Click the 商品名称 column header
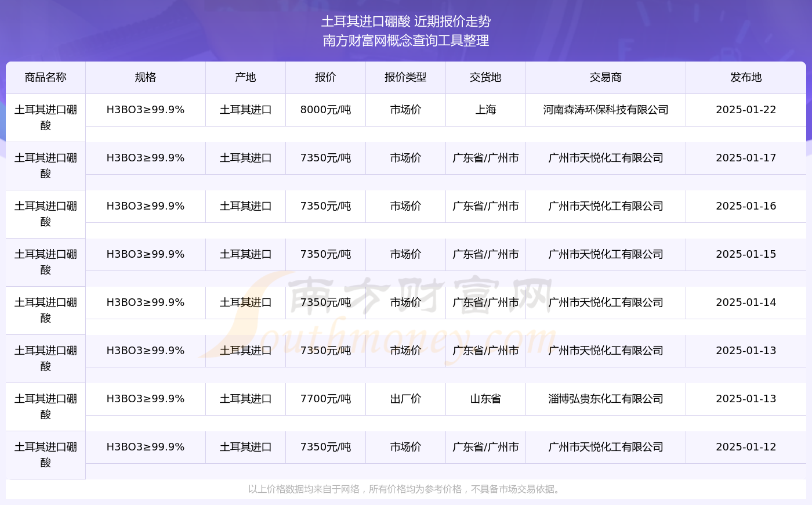The height and width of the screenshot is (505, 812). (x=46, y=77)
